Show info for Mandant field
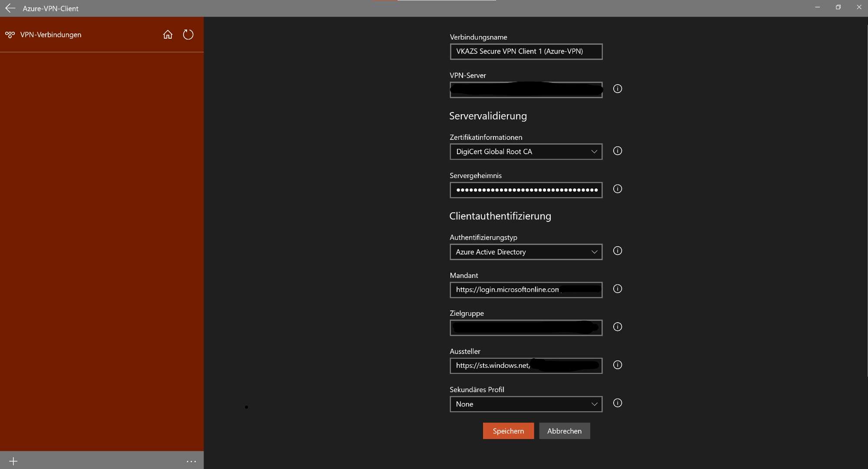 tap(618, 289)
